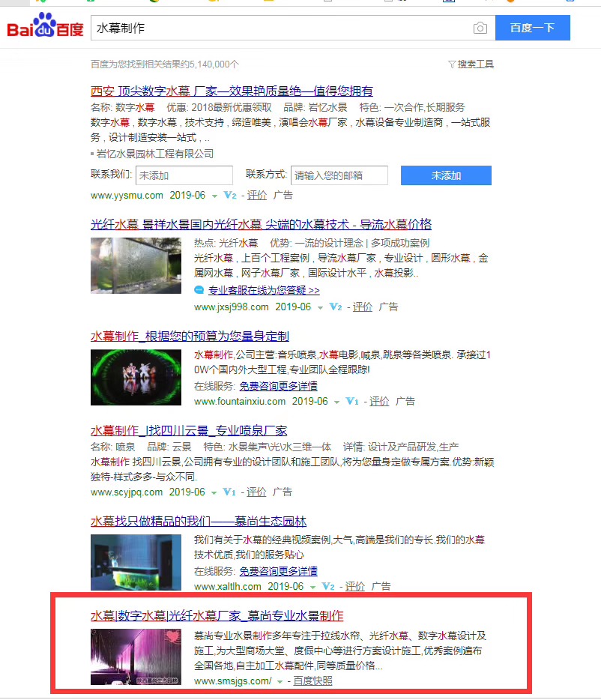Expand dropdown arrow after www.yysmu.com date

(x=214, y=196)
